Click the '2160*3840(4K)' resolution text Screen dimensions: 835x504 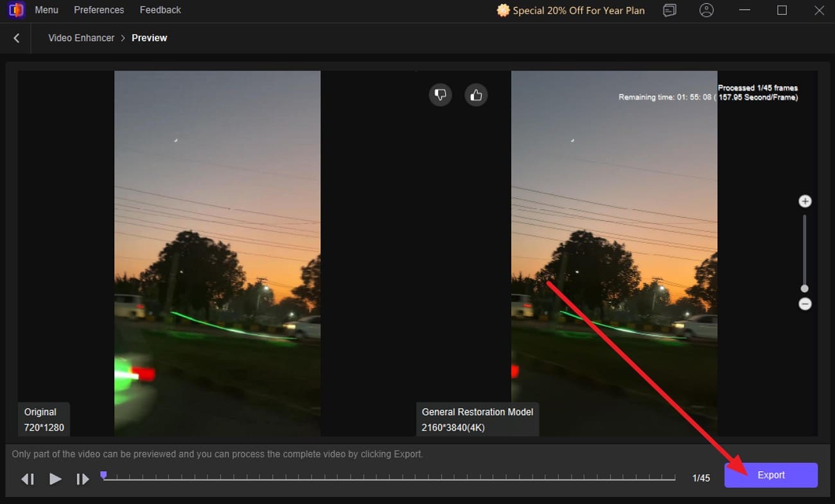[453, 428]
